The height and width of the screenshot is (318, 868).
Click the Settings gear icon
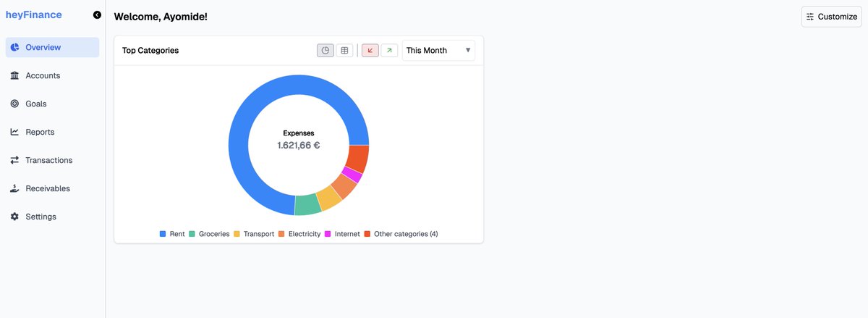[14, 217]
